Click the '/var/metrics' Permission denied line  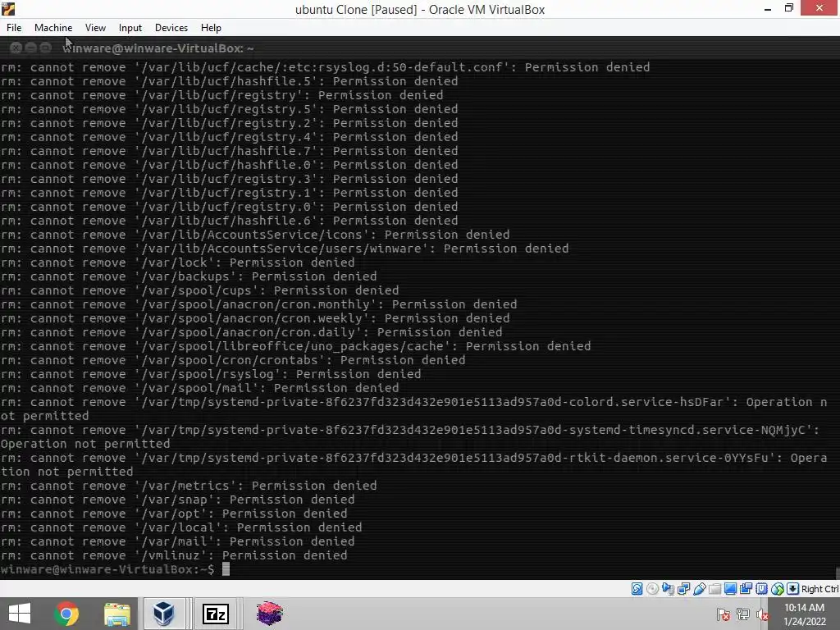click(189, 486)
